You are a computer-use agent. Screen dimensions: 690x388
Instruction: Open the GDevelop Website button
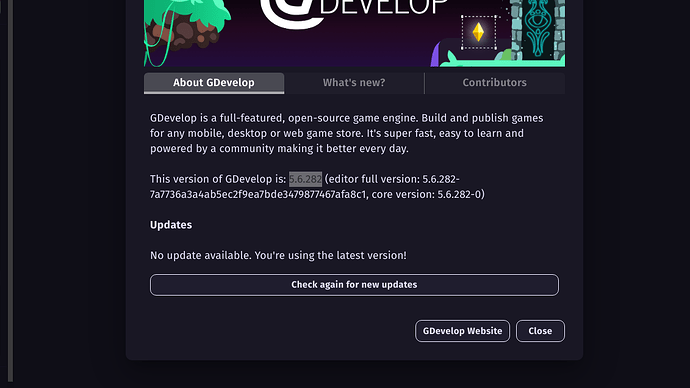pyautogui.click(x=462, y=331)
